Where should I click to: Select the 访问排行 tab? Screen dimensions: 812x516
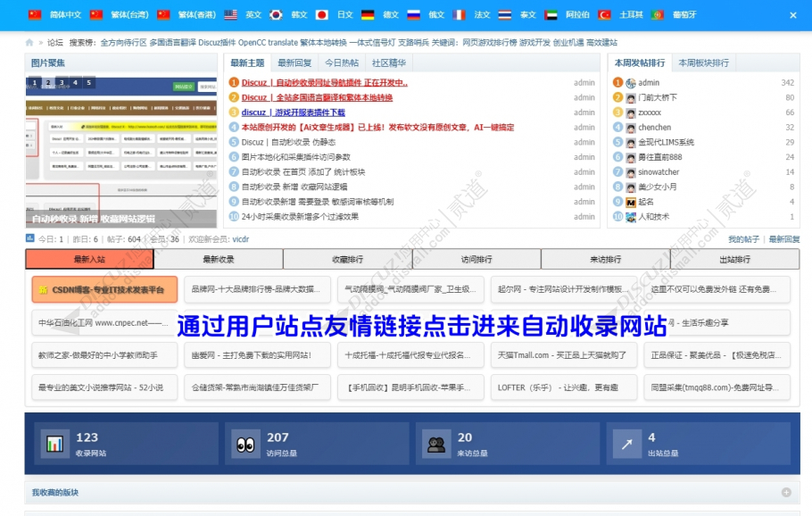[476, 259]
